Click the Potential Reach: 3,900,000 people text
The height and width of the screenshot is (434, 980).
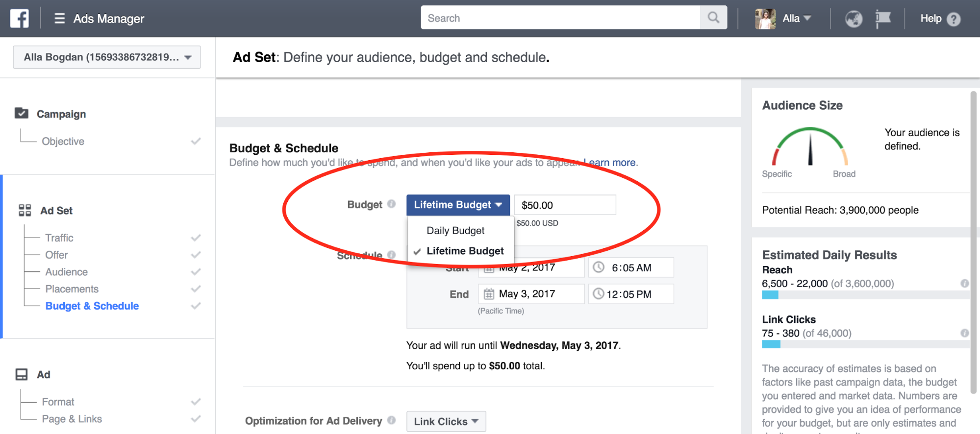tap(840, 210)
